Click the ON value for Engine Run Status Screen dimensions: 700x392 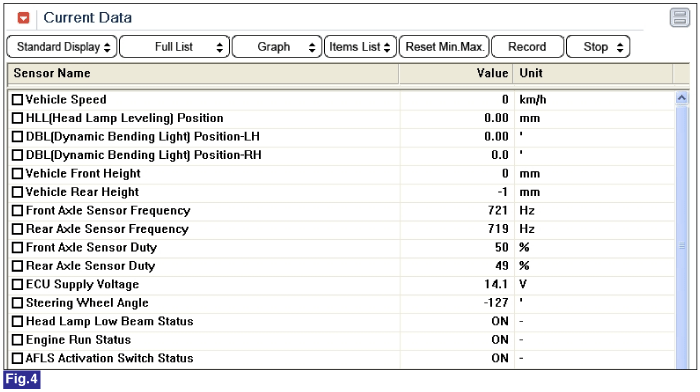(x=500, y=340)
